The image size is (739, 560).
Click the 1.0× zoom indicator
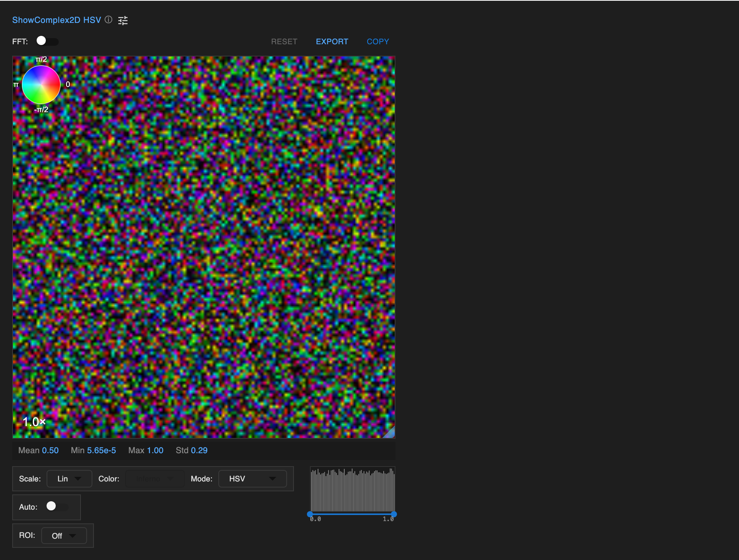34,422
